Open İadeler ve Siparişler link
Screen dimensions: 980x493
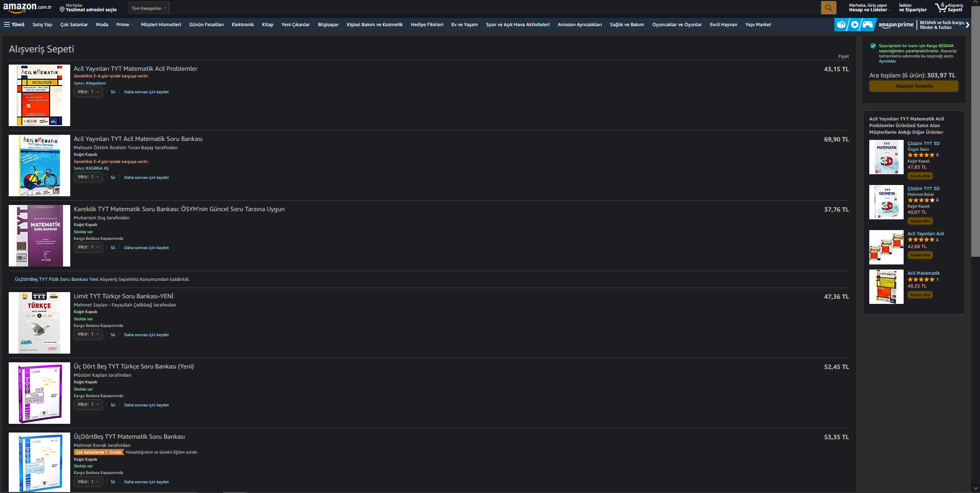point(913,7)
